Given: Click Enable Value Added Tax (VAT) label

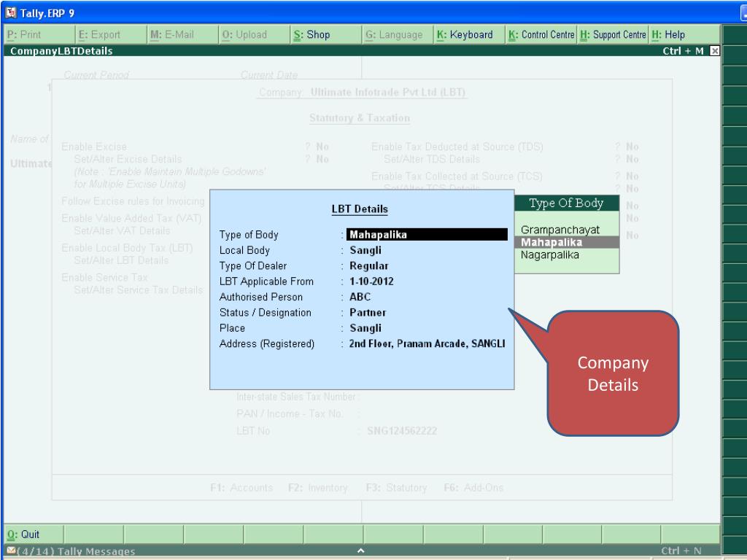Looking at the screenshot, I should coord(131,218).
